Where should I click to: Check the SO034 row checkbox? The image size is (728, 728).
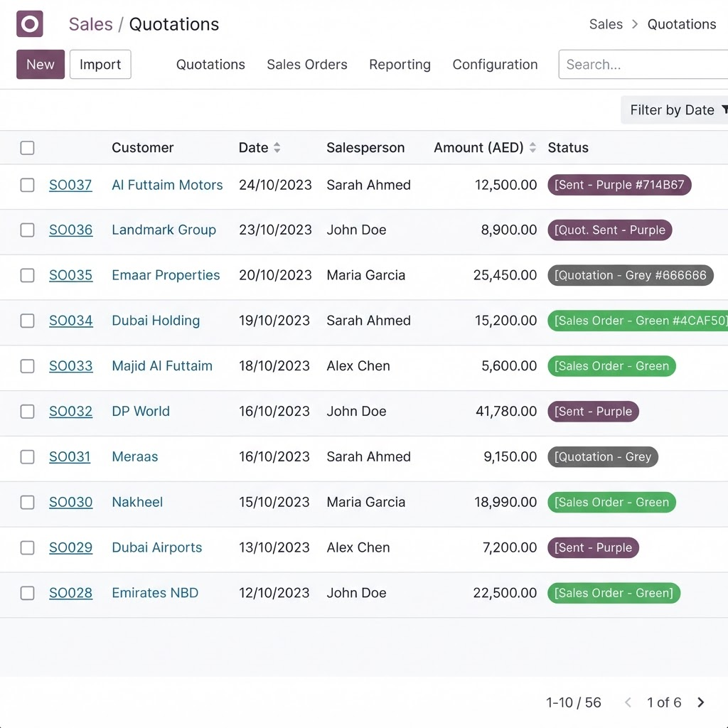[x=28, y=321]
